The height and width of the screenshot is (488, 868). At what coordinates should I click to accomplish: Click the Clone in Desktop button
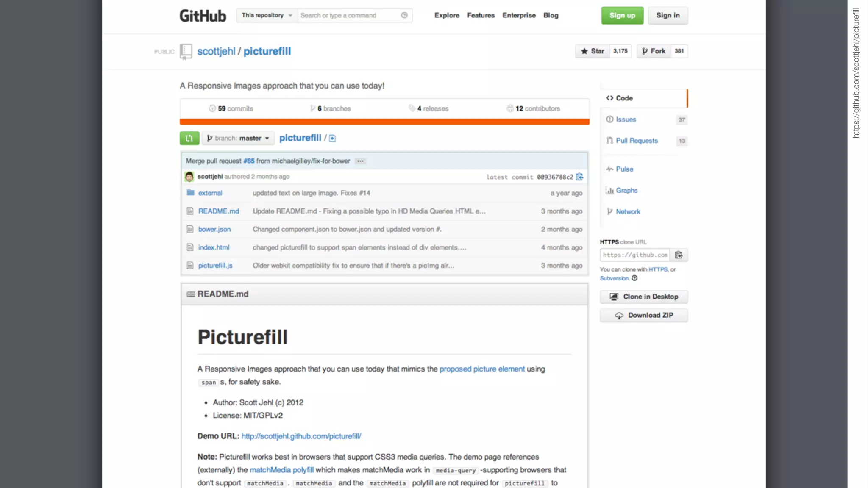644,297
